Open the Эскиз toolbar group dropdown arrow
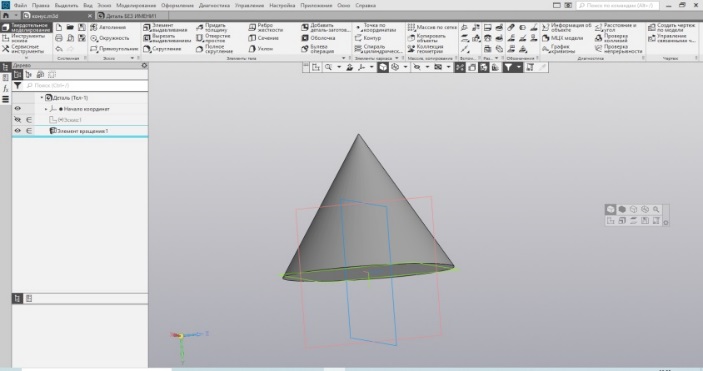Image resolution: width=703 pixels, height=371 pixels. [132, 58]
